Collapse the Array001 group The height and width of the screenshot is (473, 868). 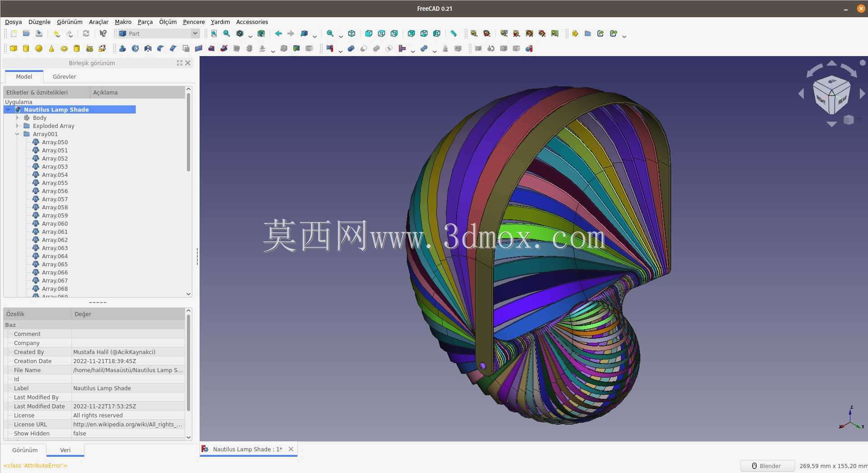(17, 134)
